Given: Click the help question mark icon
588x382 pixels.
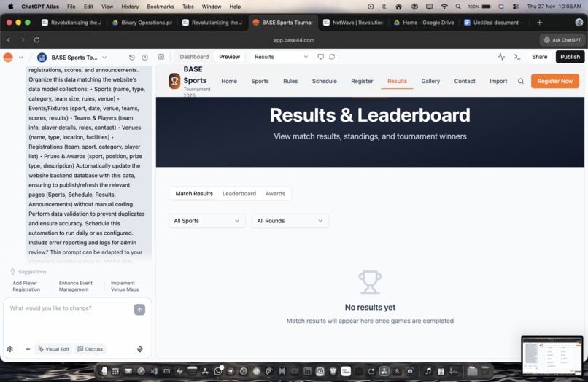Looking at the screenshot, I should pos(144,58).
